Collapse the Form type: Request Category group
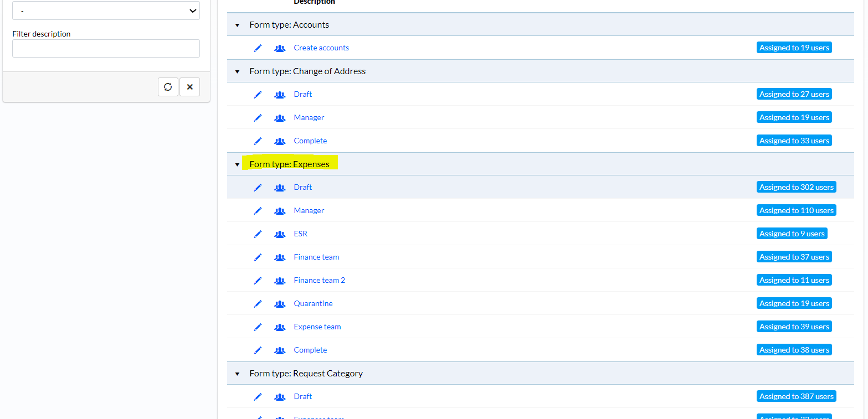868x419 pixels. [x=237, y=374]
